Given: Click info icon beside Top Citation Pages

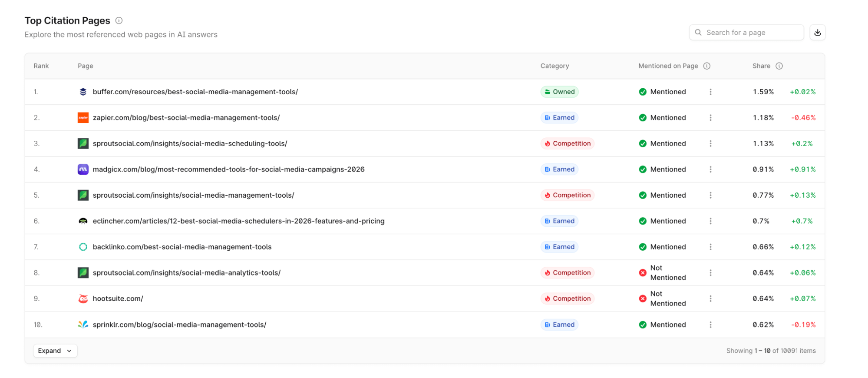Looking at the screenshot, I should pos(119,20).
